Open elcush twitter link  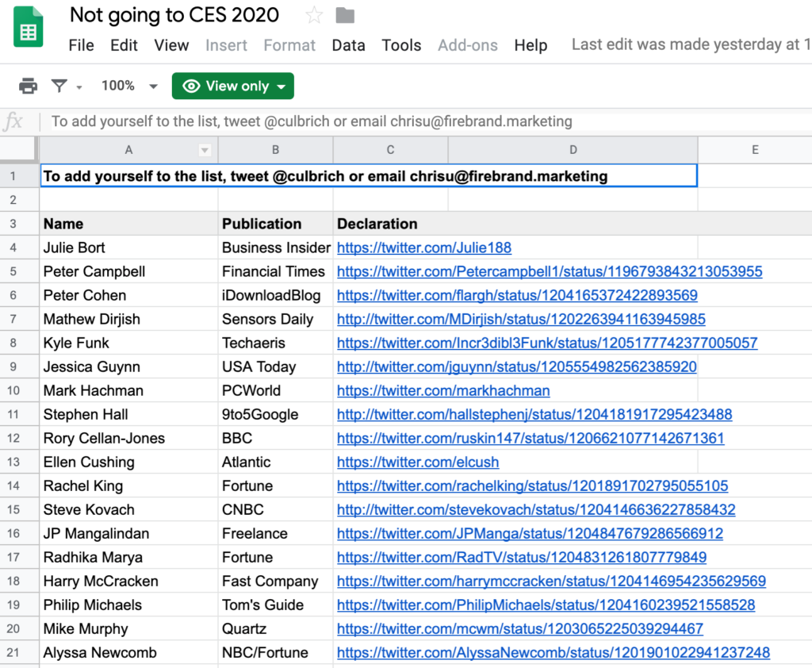418,463
